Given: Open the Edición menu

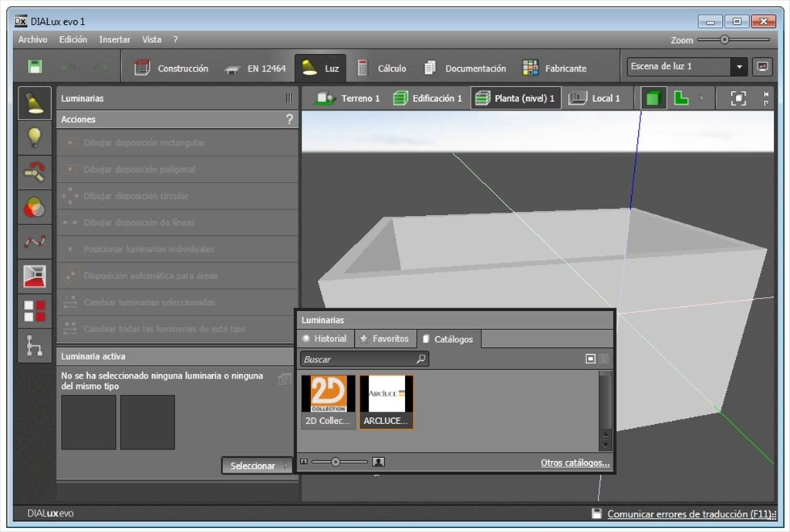Looking at the screenshot, I should coord(73,39).
